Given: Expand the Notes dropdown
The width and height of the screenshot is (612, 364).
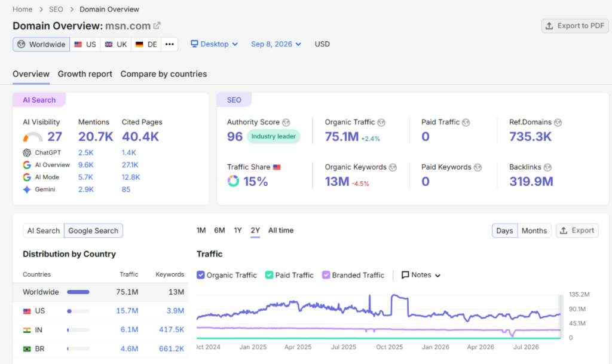Looking at the screenshot, I should point(421,275).
